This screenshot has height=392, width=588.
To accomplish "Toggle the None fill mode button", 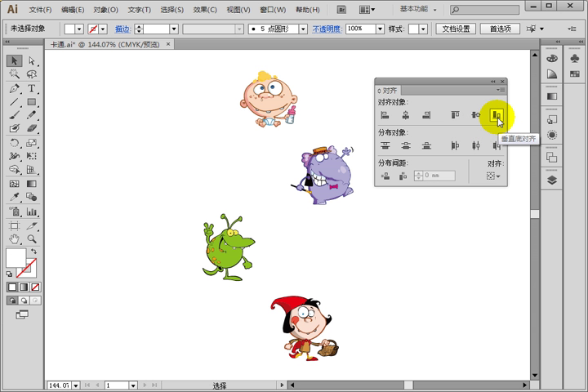I will 35,287.
